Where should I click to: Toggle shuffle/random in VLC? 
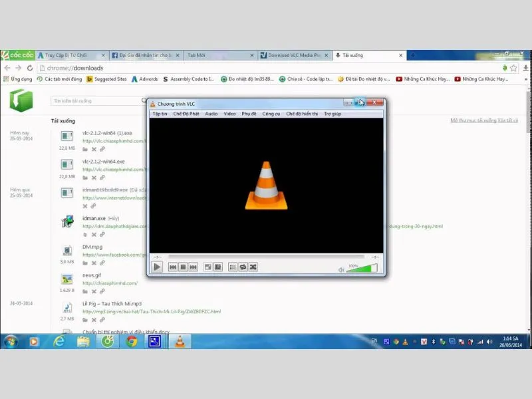[x=253, y=267]
